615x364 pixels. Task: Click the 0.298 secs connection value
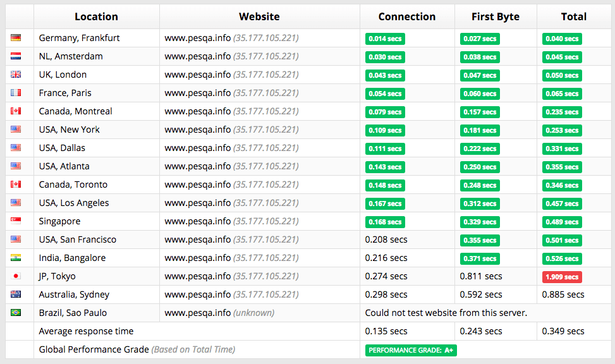[386, 294]
